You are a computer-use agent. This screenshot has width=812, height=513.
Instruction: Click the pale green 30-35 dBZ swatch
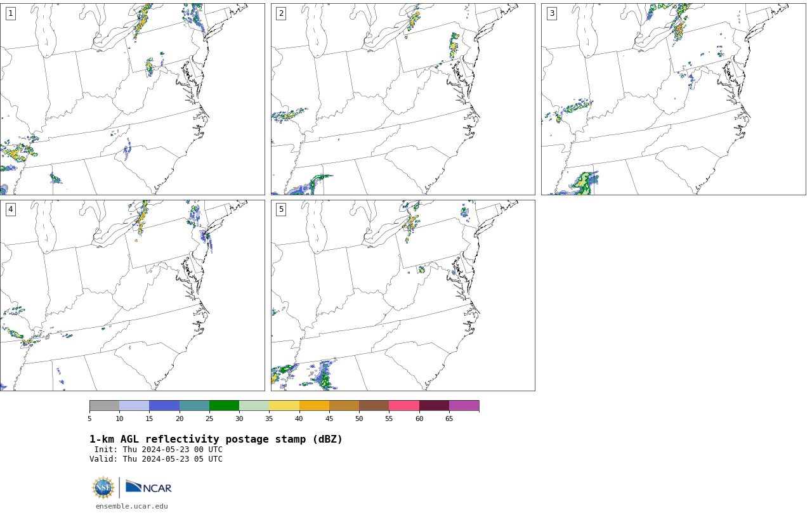254,406
